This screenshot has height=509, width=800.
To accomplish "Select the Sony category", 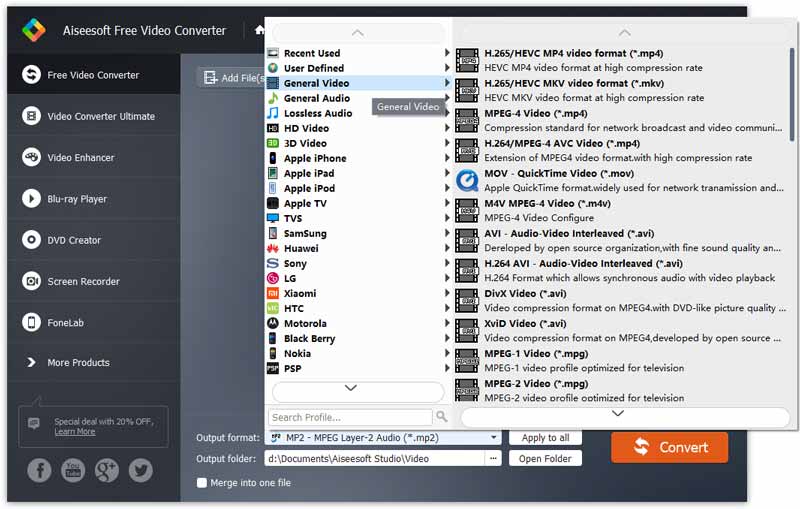I will tap(357, 264).
